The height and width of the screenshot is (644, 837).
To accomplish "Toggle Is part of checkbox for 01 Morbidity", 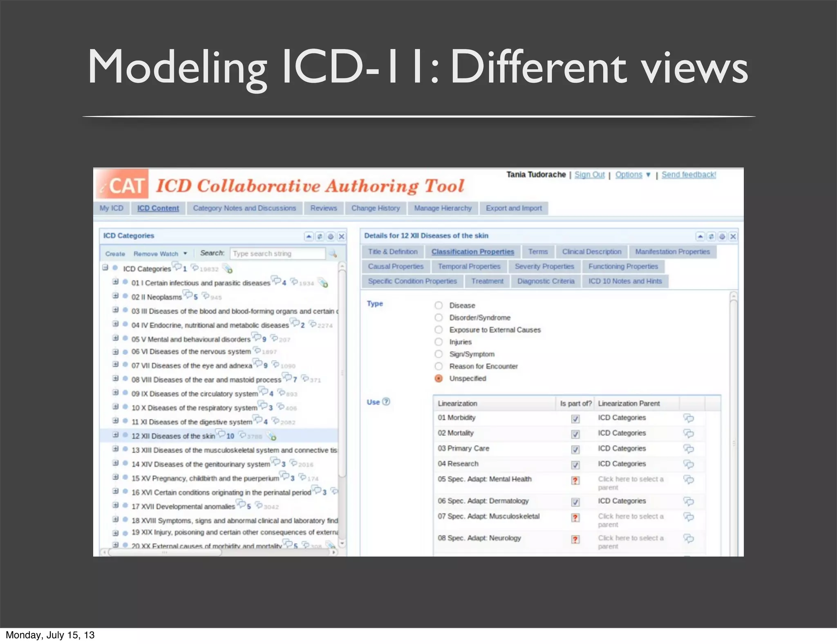I will point(575,418).
